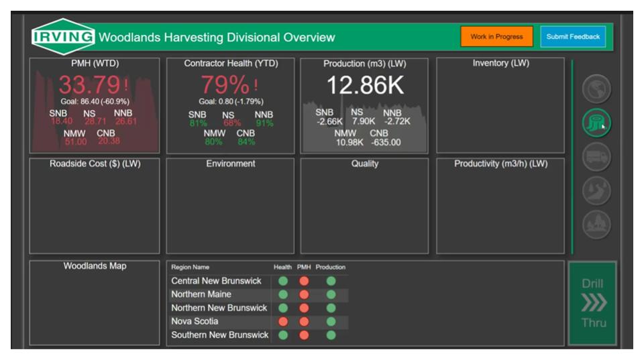
Task: Select the Northern Maine region name
Action: click(x=201, y=294)
